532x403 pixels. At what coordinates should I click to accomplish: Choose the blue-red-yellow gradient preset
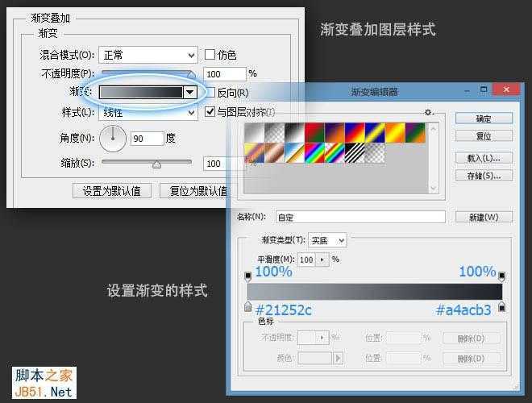(x=355, y=133)
